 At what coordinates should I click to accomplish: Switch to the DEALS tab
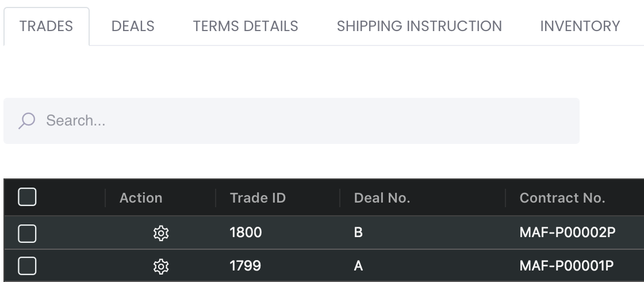point(133,26)
